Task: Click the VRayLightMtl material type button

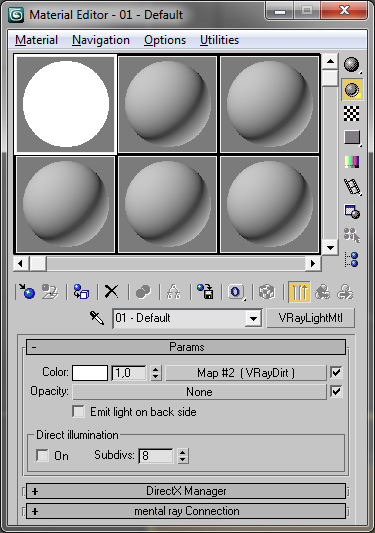Action: click(x=310, y=318)
